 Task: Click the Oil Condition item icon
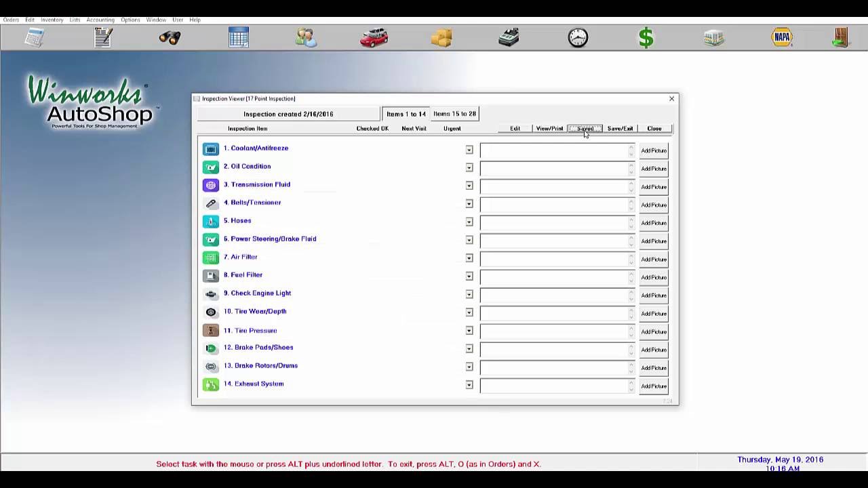[211, 167]
